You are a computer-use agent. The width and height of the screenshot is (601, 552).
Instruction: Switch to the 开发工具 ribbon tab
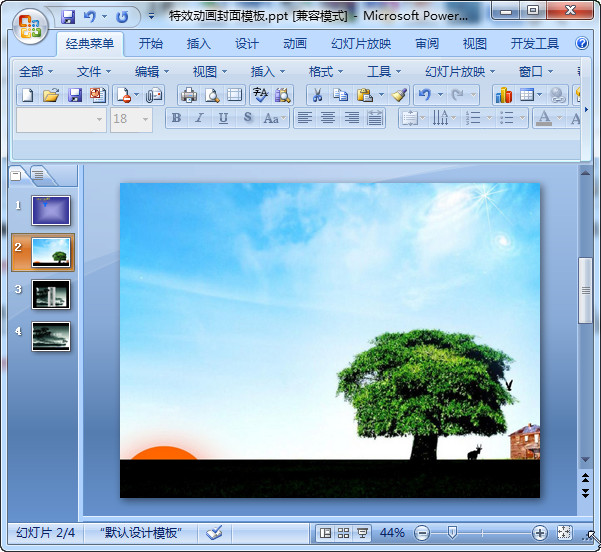tap(535, 44)
